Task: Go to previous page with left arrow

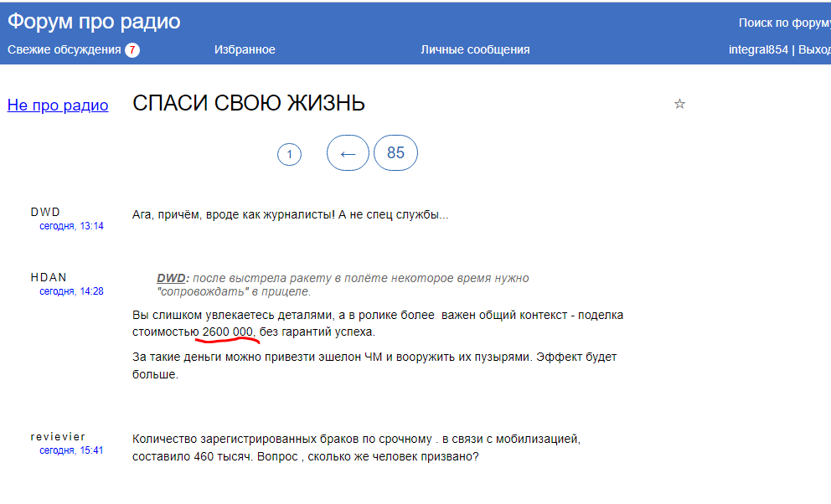Action: [348, 153]
